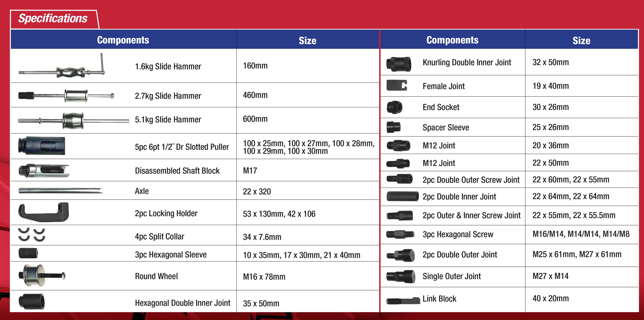Screen dimensions: 644x320
Task: Click '2pc Outer & Inner Screw Joint' label
Action: (x=472, y=215)
